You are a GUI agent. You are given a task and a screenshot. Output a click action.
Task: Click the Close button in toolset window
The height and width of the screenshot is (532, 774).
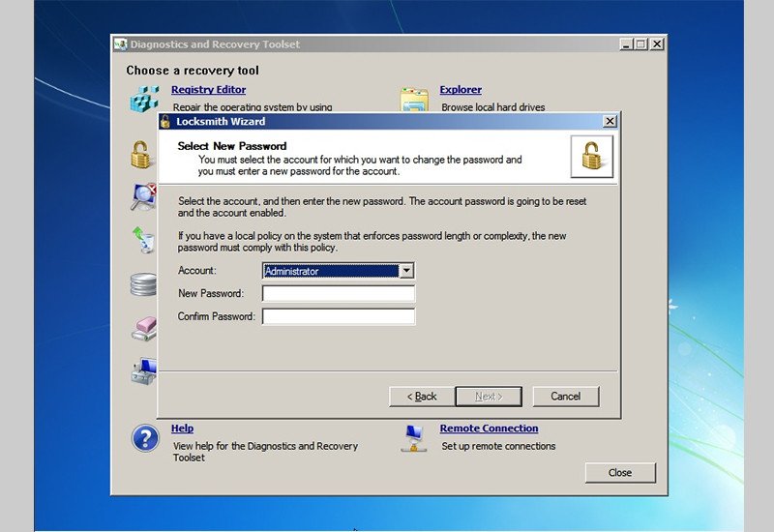[x=620, y=473]
